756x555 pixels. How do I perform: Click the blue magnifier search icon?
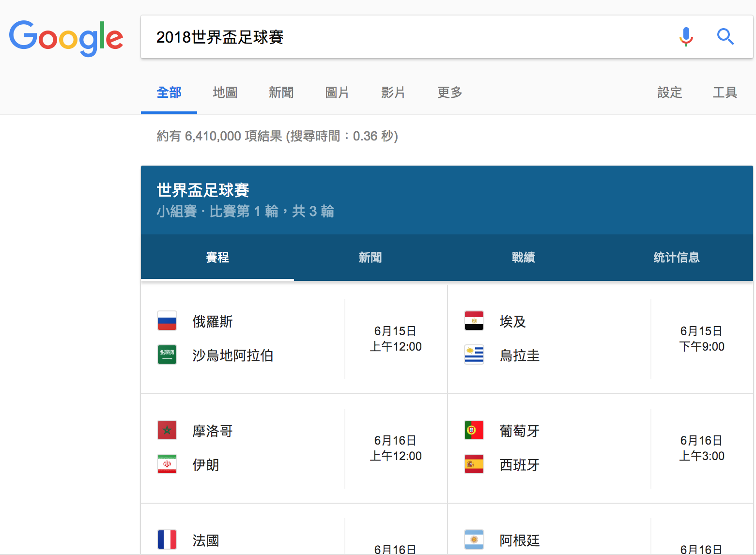[725, 37]
